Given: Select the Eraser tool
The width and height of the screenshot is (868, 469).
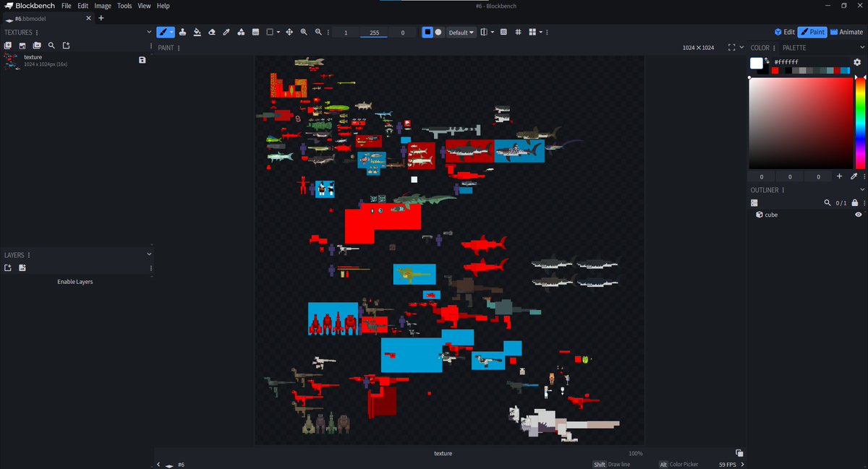Looking at the screenshot, I should tap(212, 32).
